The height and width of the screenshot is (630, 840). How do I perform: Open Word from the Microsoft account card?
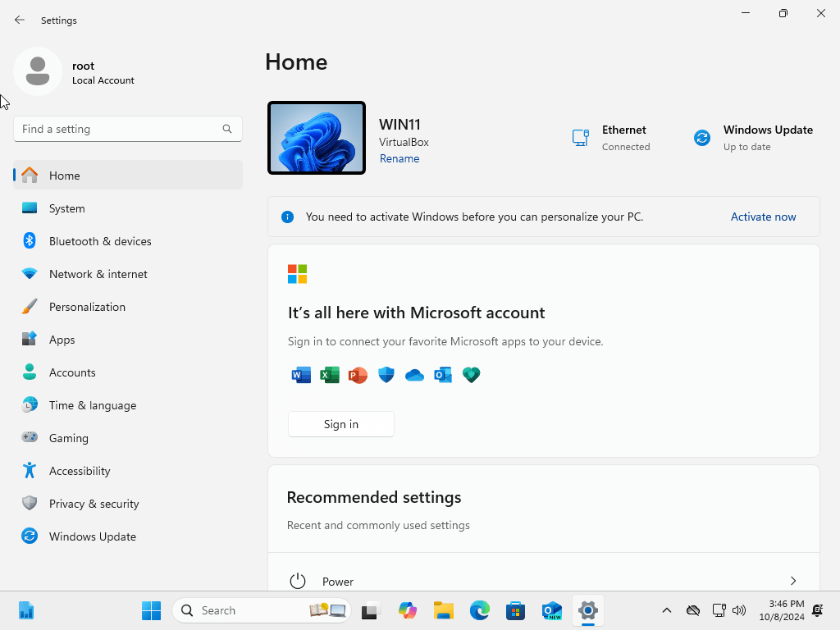[301, 375]
